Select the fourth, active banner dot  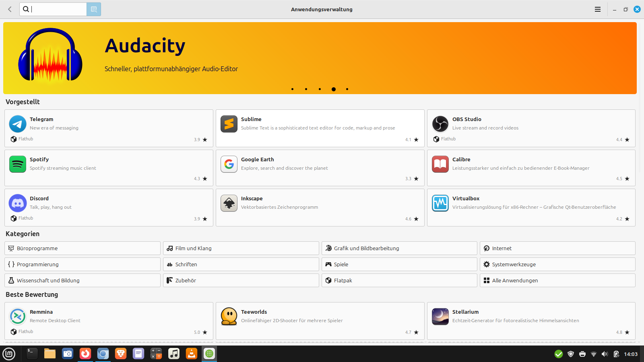click(333, 89)
